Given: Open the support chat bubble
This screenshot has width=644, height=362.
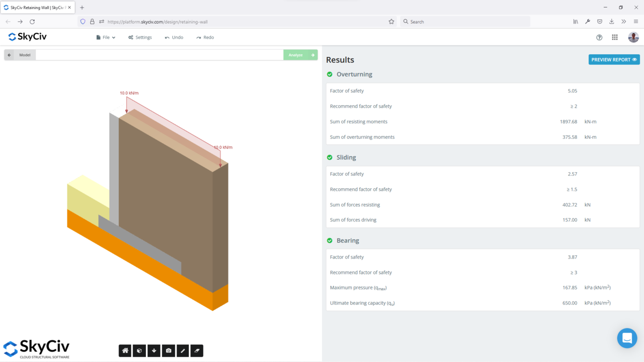Looking at the screenshot, I should pos(627,338).
